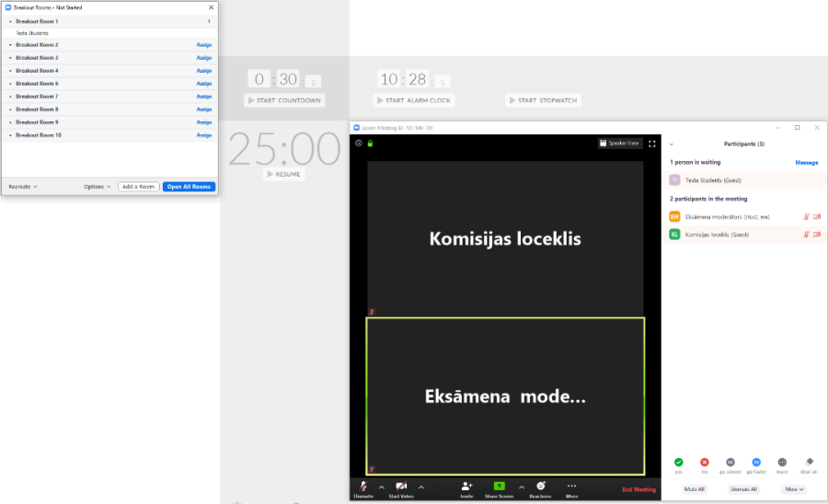This screenshot has height=504, width=828.
Task: Toggle the 'go slower' feedback icon
Action: (x=730, y=462)
